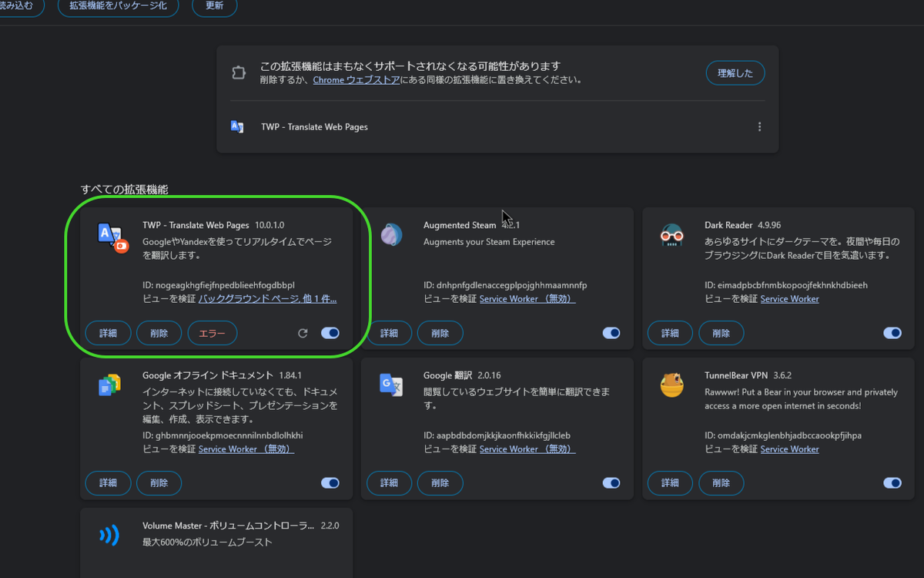
Task: Click 削除 on the TunnelBear VPN card
Action: coord(721,483)
